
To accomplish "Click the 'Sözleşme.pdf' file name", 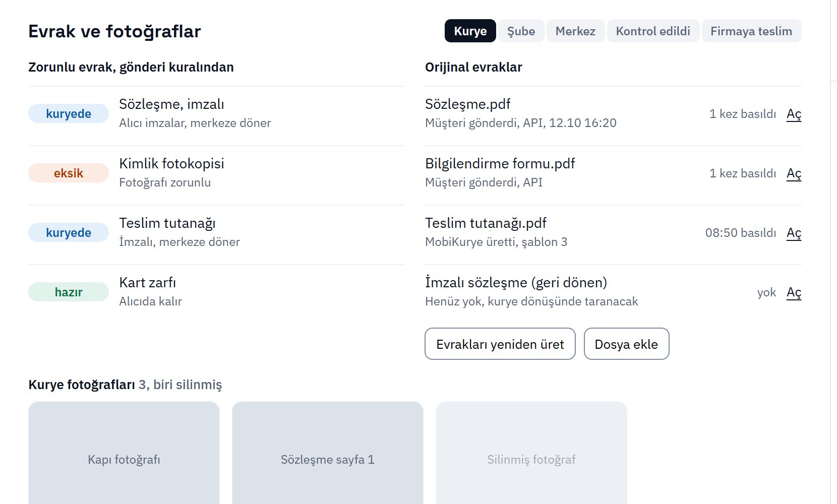I will tap(468, 104).
